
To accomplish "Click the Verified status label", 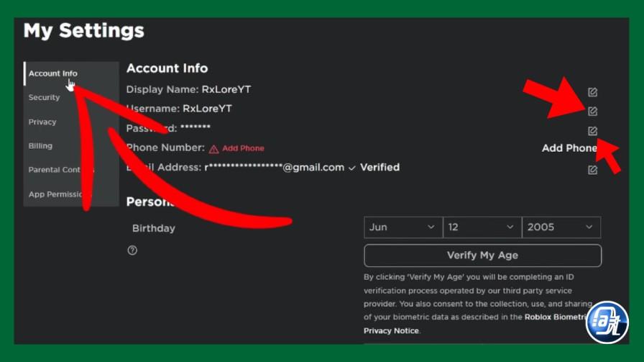I will [x=380, y=168].
